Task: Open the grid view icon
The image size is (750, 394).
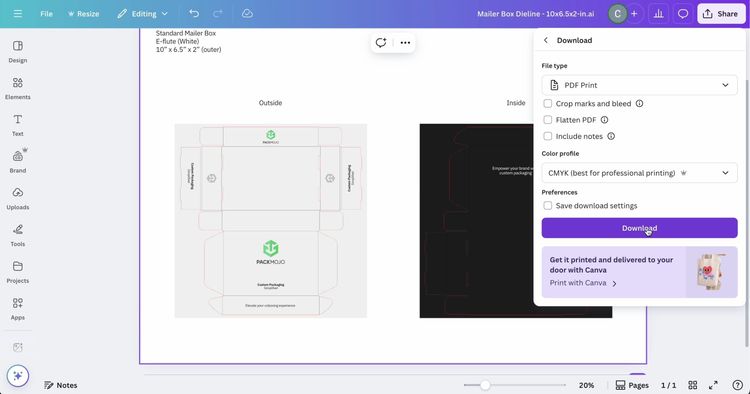Action: pos(693,385)
